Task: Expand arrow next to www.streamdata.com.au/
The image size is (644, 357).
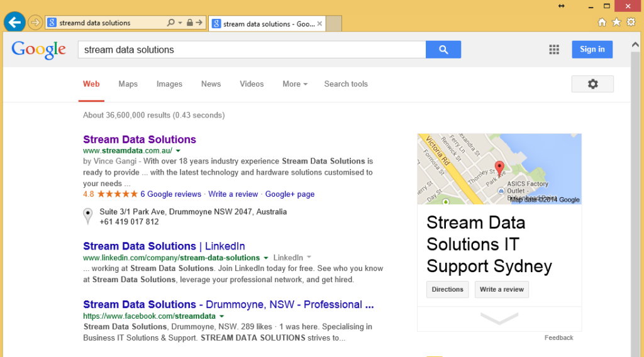Action: (178, 151)
